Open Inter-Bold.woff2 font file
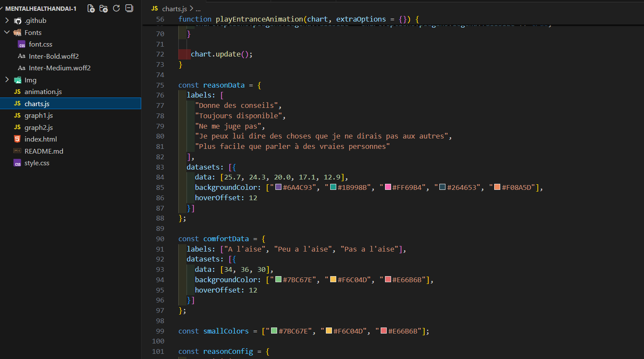This screenshot has height=359, width=644. pos(54,56)
